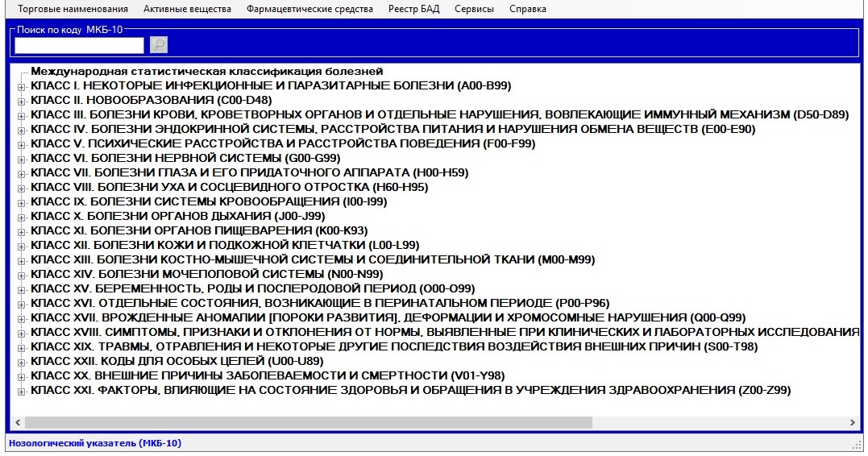Image resolution: width=868 pixels, height=456 pixels.
Task: Click the horizontal scrollbar left arrow
Action: click(17, 422)
